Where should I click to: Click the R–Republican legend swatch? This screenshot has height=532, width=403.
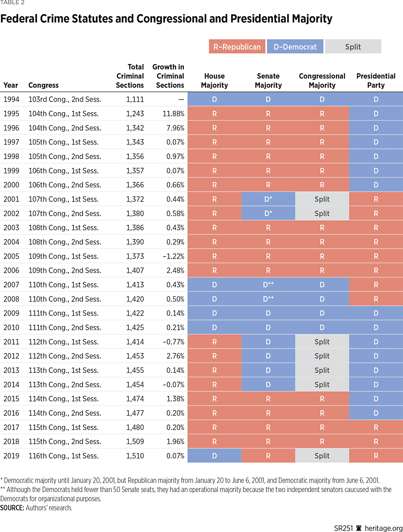point(237,46)
